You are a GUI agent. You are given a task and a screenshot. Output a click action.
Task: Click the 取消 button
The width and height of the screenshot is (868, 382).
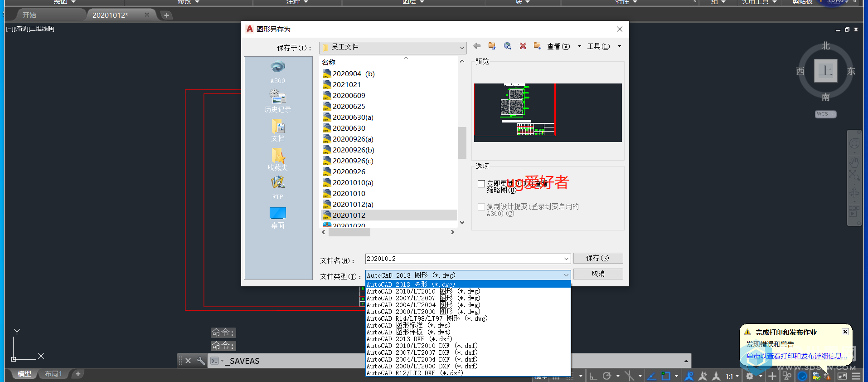point(598,274)
